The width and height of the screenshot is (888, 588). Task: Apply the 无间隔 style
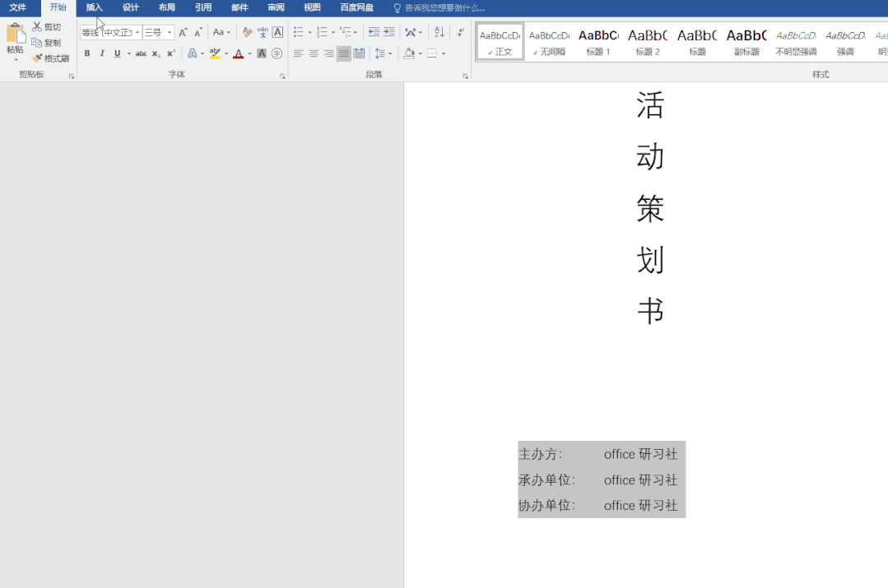point(549,41)
